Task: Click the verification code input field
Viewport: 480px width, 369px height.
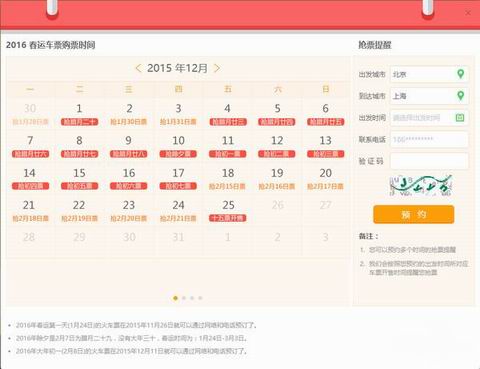Action: 429,161
